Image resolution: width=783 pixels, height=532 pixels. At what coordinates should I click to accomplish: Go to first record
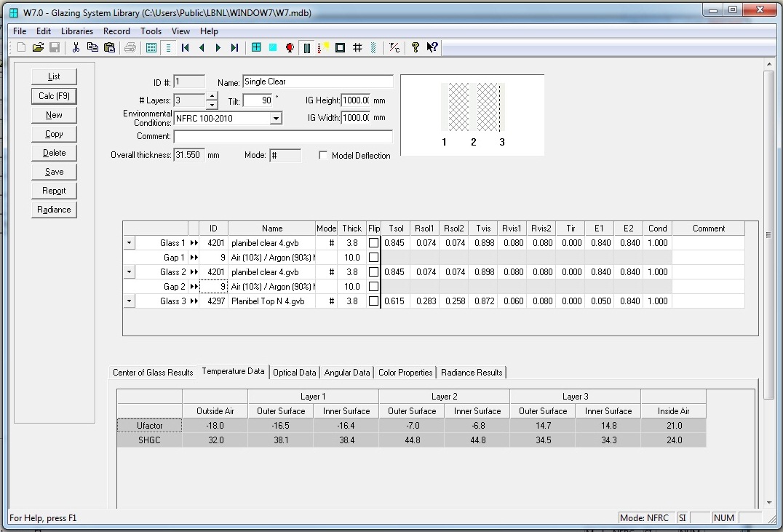186,47
